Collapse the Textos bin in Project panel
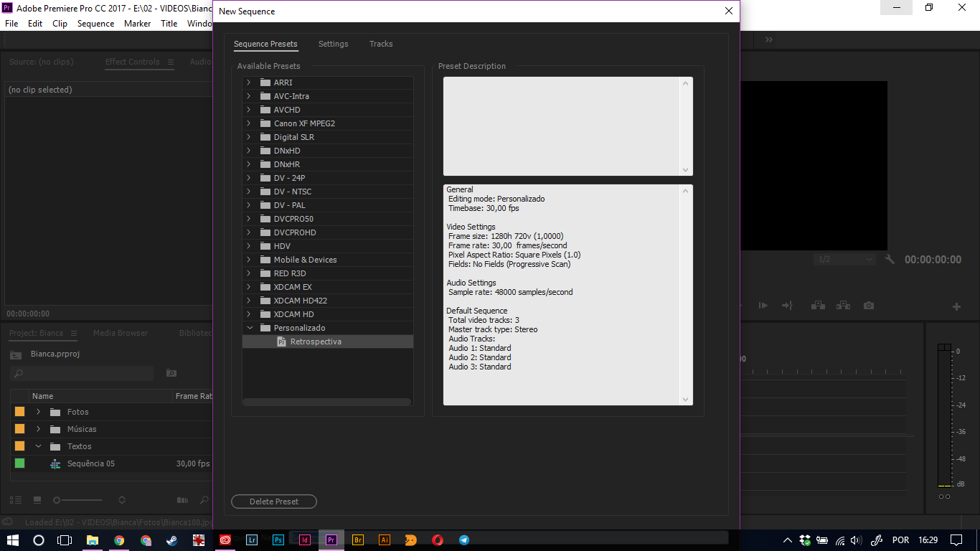 38,446
